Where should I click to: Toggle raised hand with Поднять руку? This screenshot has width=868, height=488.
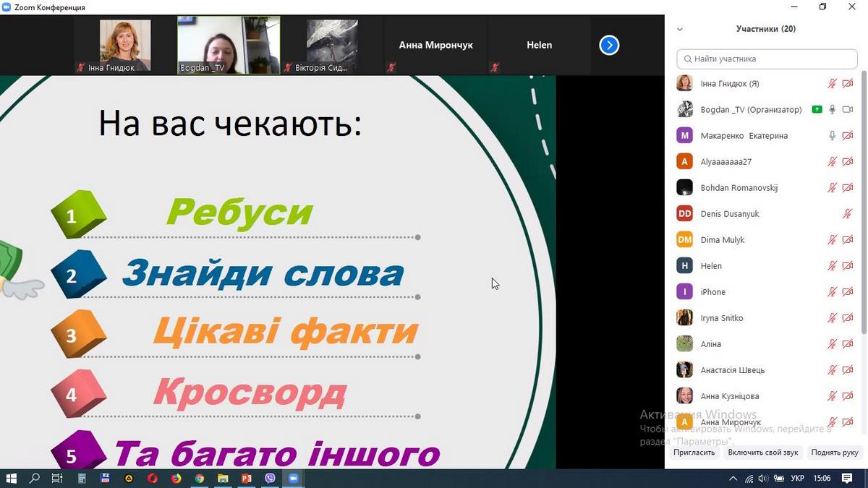click(x=835, y=453)
